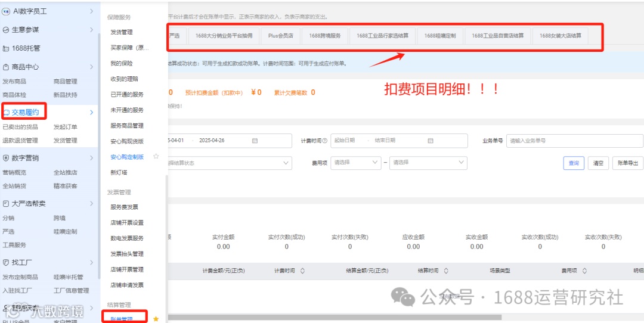
Task: Open 新灯塔 in the submenu
Action: pyautogui.click(x=119, y=172)
